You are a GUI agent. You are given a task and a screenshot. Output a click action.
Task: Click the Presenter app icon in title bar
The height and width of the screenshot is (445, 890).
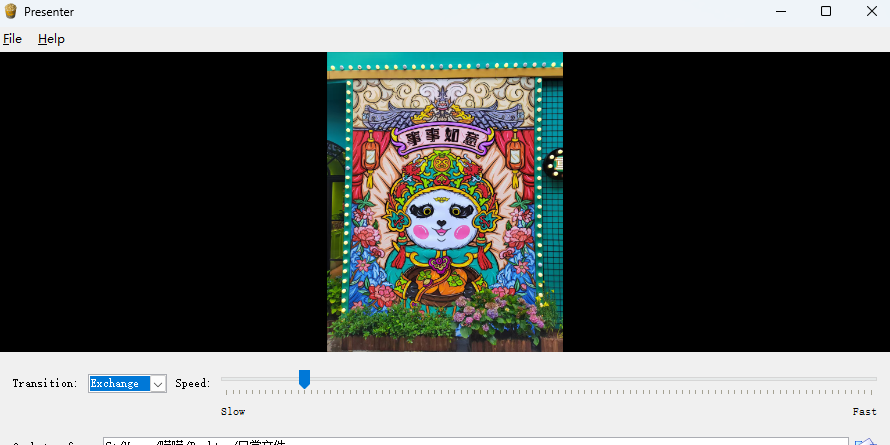tap(11, 12)
